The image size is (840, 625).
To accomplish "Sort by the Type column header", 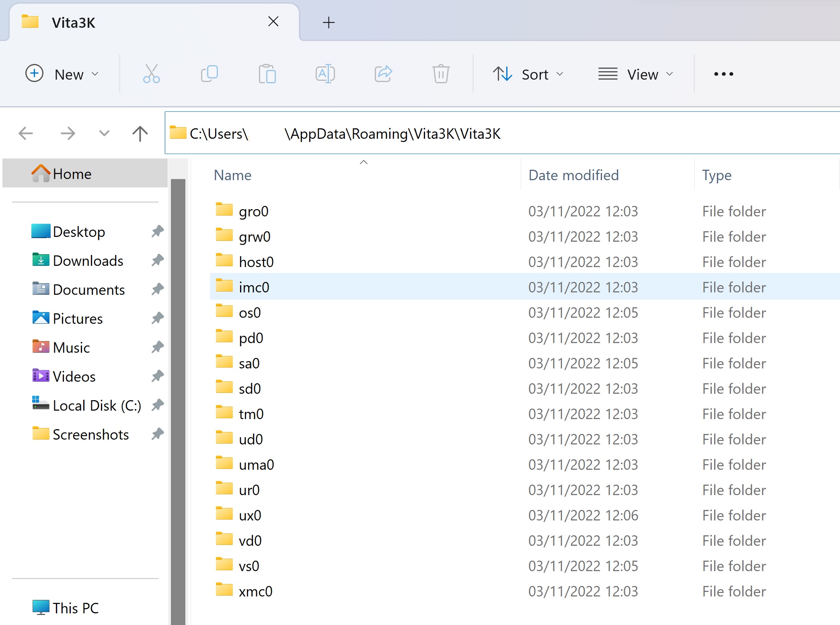I will click(x=717, y=175).
